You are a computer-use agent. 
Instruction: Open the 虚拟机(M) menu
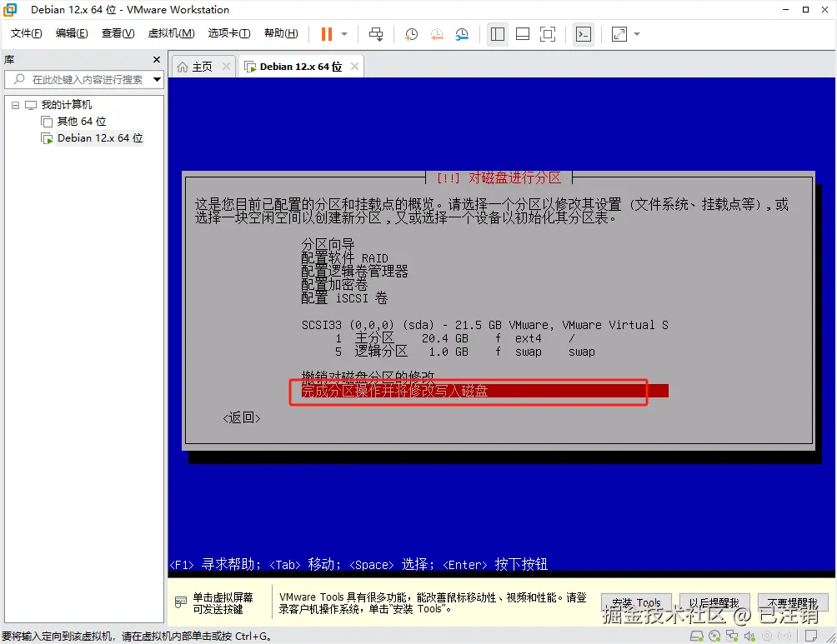(171, 33)
